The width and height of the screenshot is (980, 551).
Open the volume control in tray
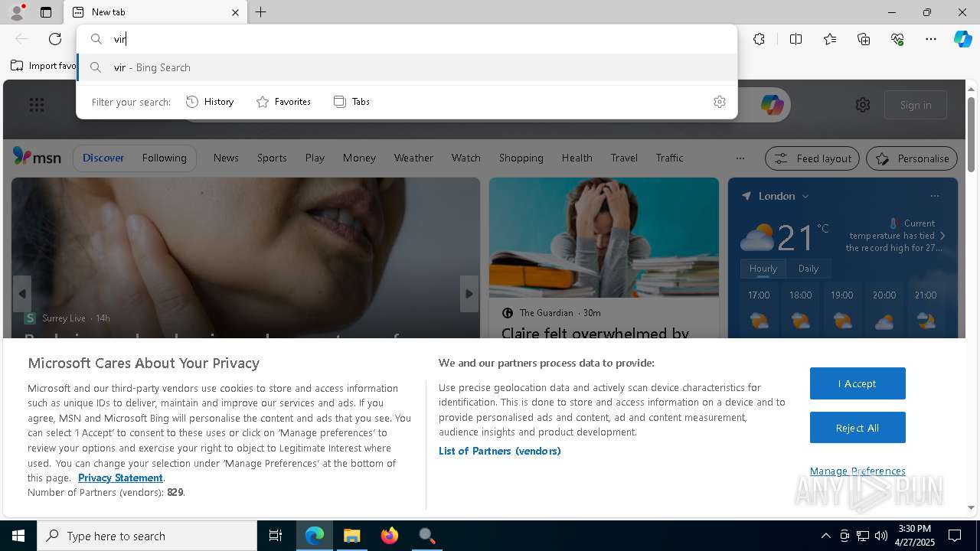[880, 536]
